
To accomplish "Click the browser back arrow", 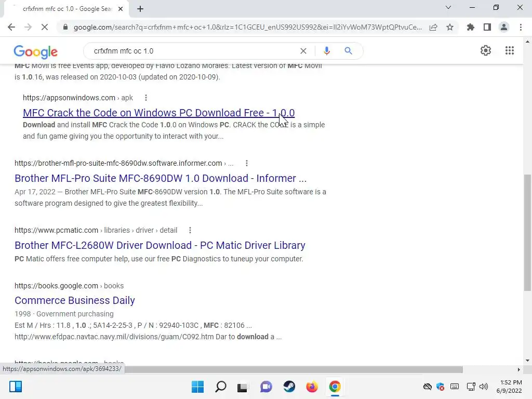I will tap(11, 27).
